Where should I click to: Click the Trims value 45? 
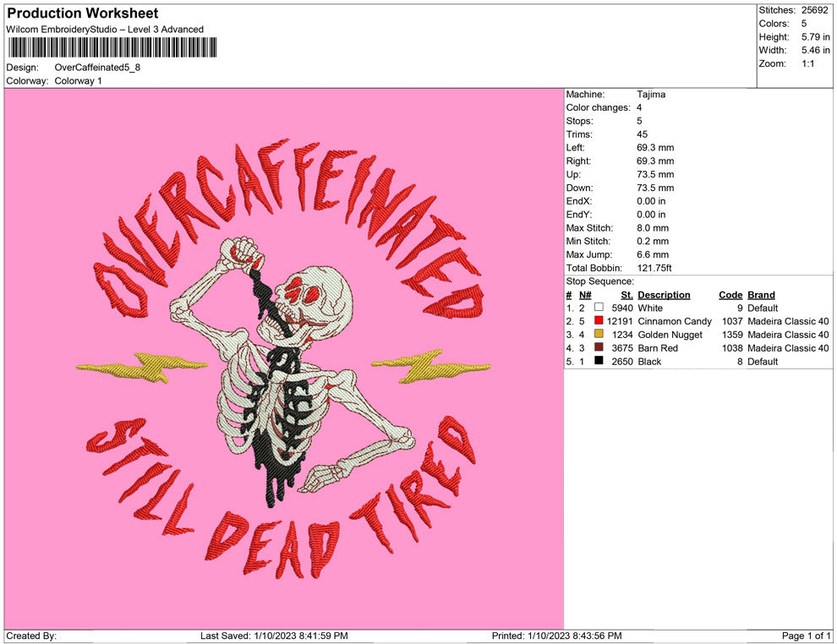click(642, 134)
